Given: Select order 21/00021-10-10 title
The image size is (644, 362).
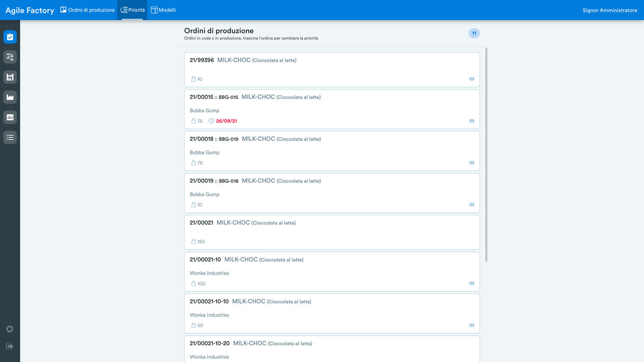Looking at the screenshot, I should [209, 302].
